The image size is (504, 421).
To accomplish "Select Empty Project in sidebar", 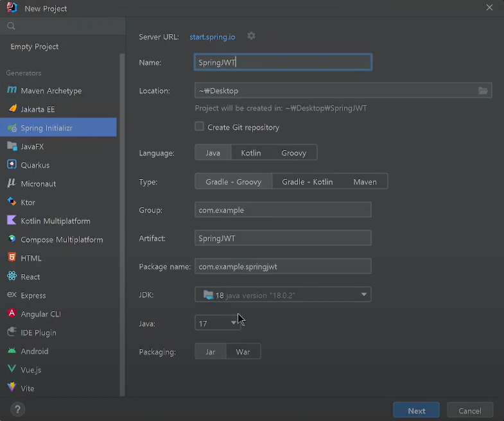I will pyautogui.click(x=35, y=47).
